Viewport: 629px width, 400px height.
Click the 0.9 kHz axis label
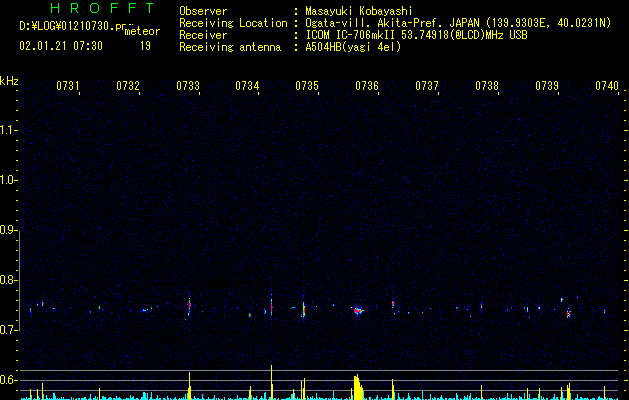[8, 230]
